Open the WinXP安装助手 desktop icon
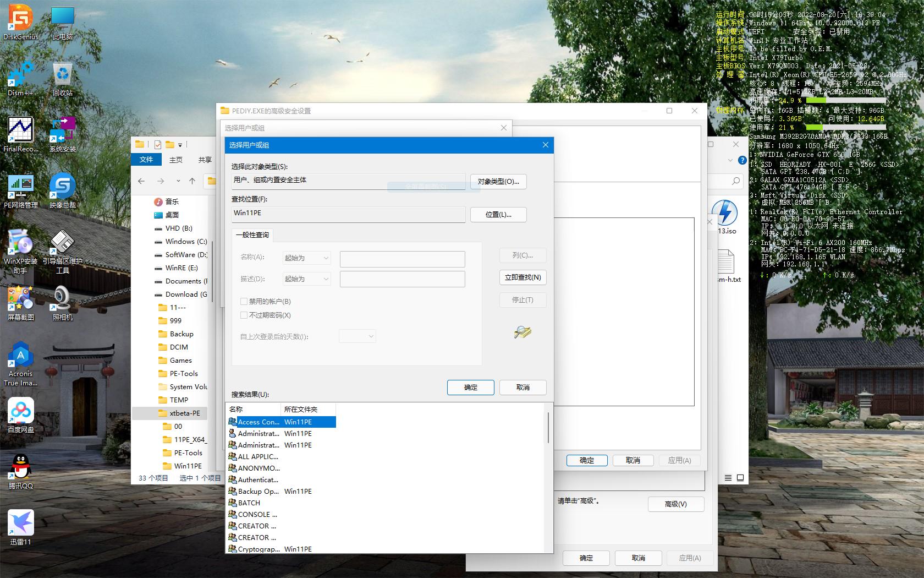Viewport: 924px width, 578px height. tap(21, 251)
